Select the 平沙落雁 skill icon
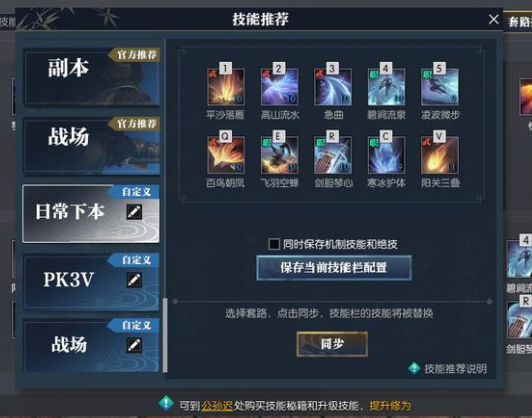 pyautogui.click(x=226, y=87)
